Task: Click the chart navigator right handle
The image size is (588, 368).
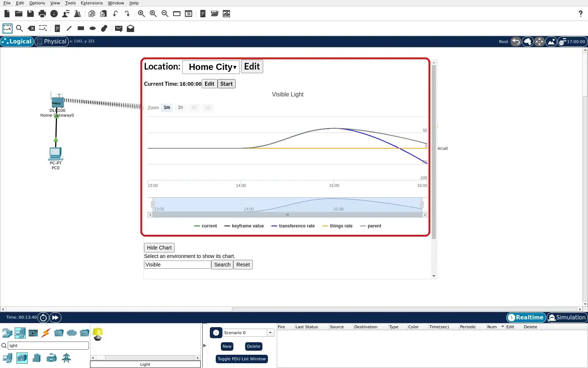Action: 422,205
